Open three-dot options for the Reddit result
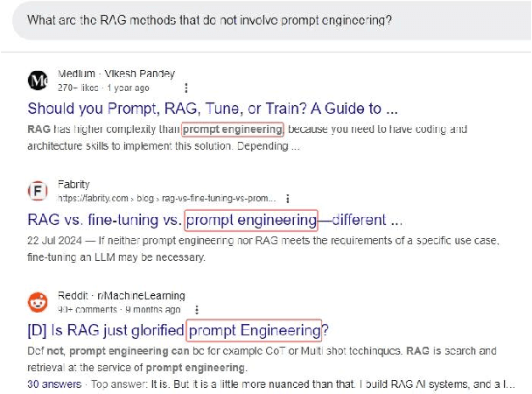 click(x=196, y=310)
